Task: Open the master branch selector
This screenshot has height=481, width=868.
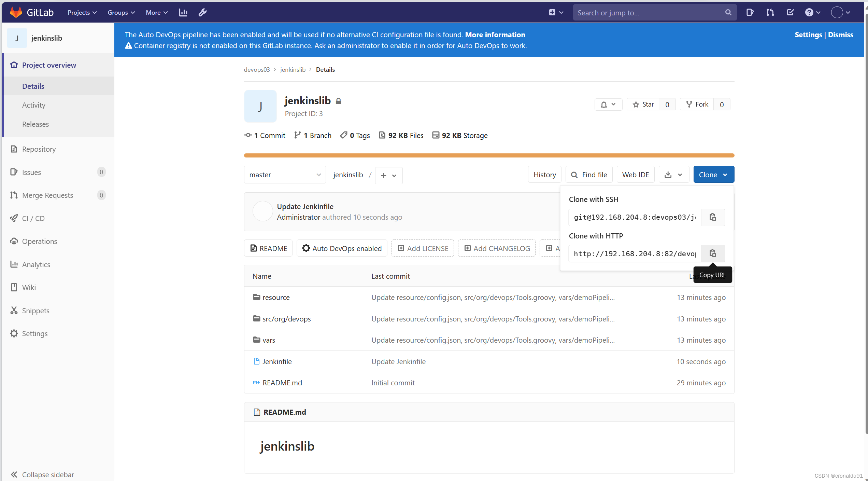Action: click(285, 175)
